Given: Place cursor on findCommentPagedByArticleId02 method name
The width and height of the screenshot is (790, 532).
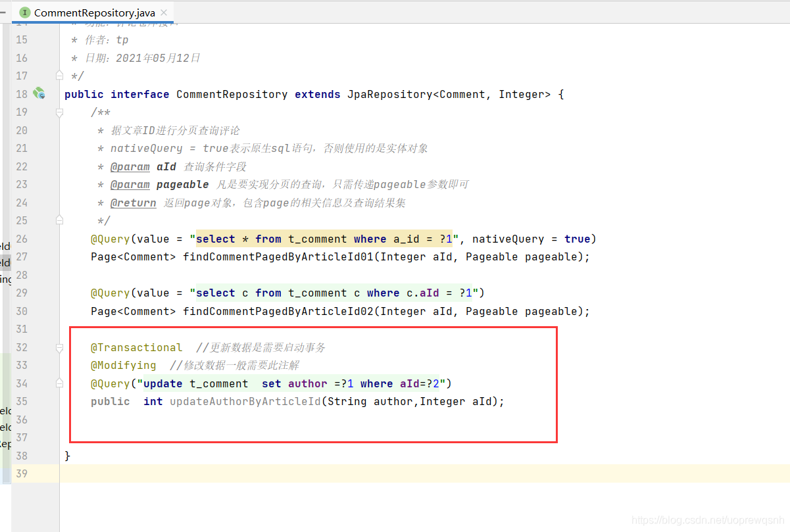Looking at the screenshot, I should point(278,311).
